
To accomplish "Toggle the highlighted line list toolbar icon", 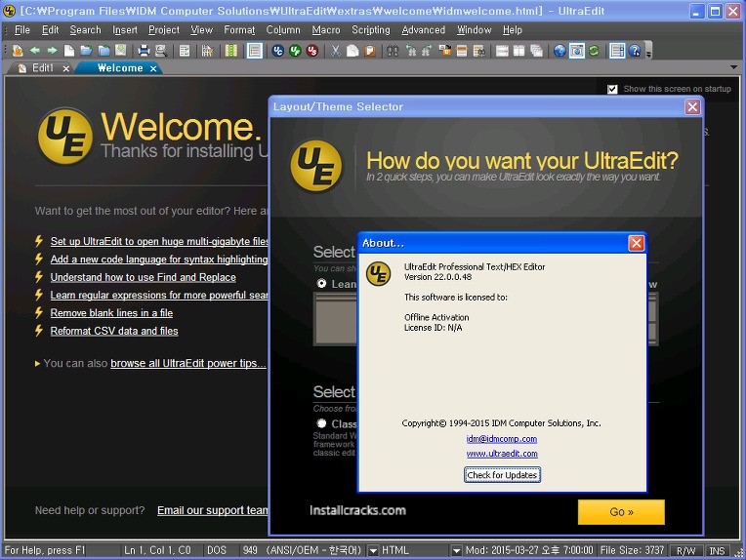I will click(255, 51).
